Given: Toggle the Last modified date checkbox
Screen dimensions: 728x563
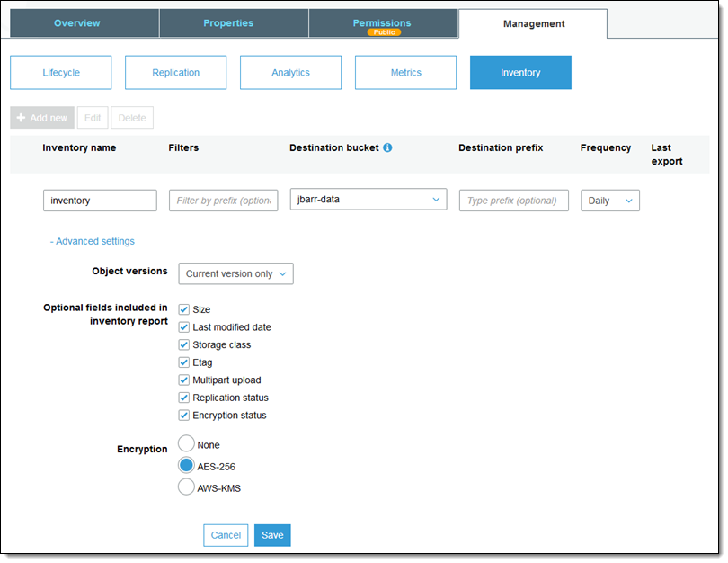Looking at the screenshot, I should [184, 327].
